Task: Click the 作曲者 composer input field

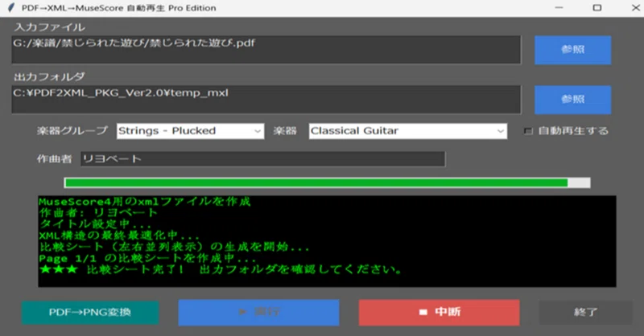Action: (263, 159)
